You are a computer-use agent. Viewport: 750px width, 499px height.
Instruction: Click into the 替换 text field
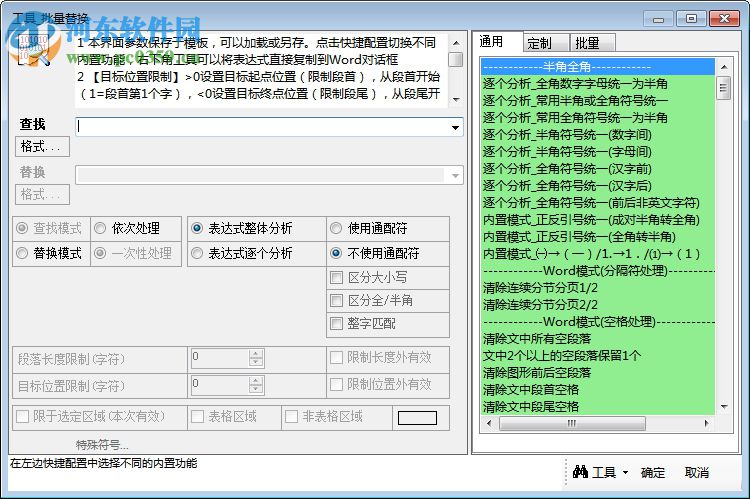pos(260,176)
